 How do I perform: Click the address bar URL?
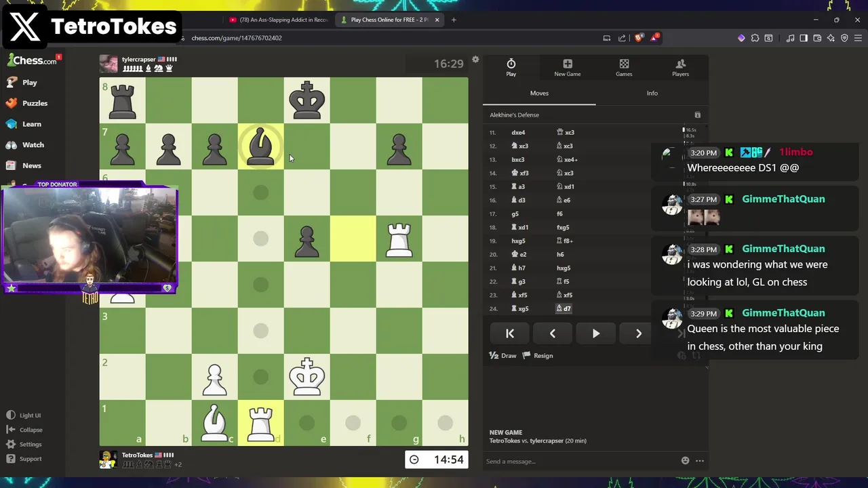237,38
